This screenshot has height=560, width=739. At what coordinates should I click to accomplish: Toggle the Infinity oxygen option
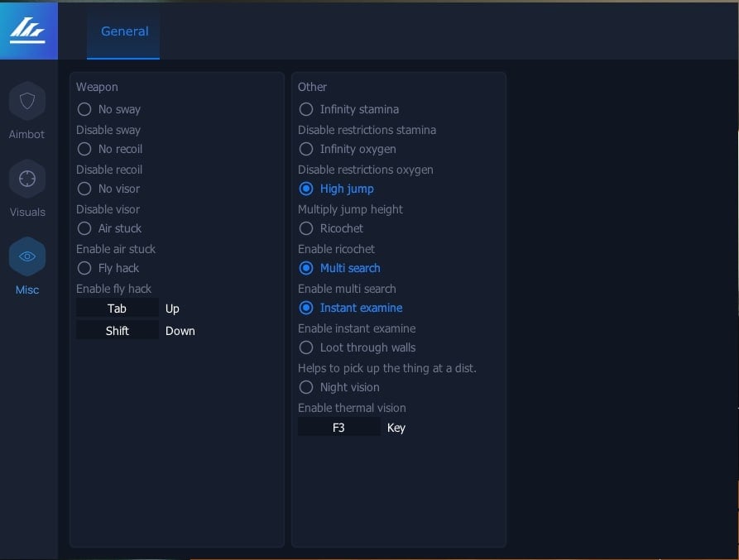306,149
